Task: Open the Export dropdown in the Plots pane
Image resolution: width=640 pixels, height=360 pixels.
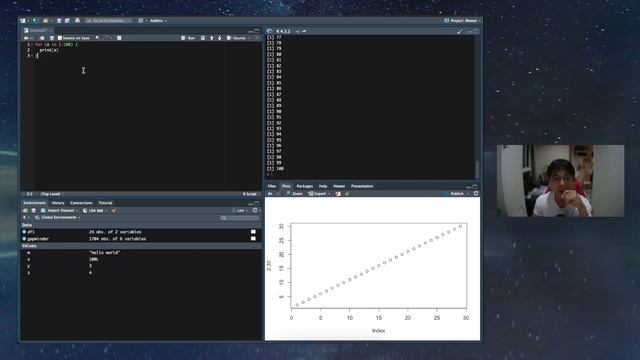Action: point(319,193)
